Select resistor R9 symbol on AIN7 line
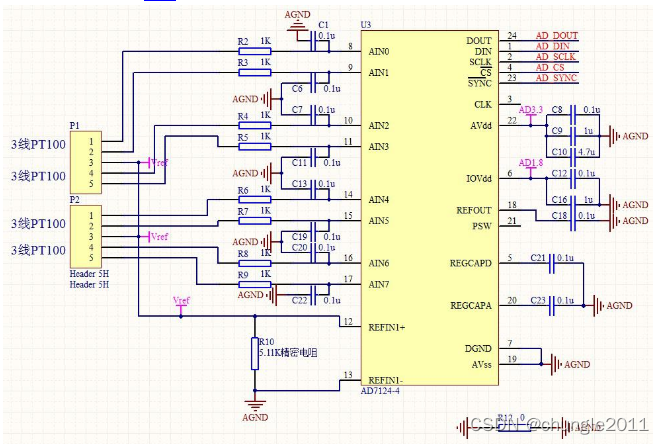Screen dimensions: 664x444 [x=255, y=284]
